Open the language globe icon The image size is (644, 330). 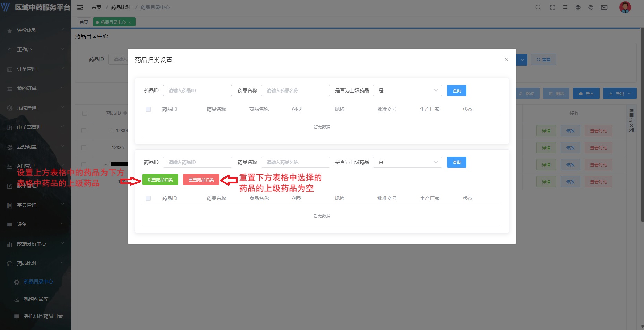[578, 7]
